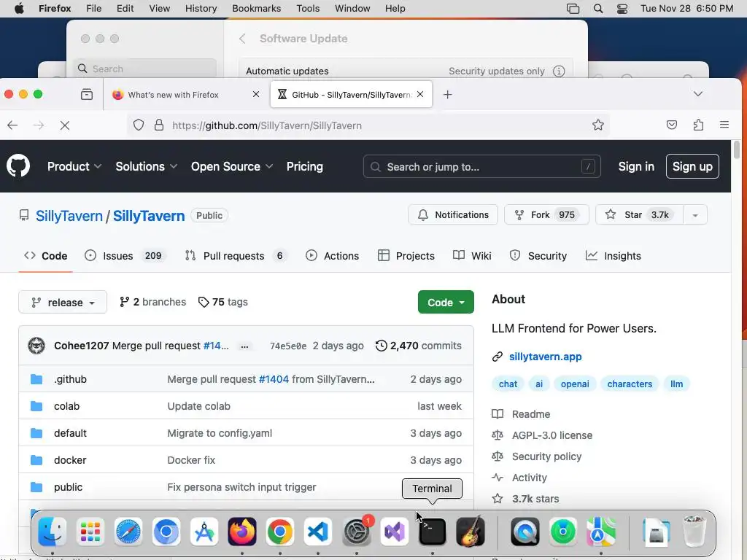The width and height of the screenshot is (747, 560).
Task: Go back to the previous page
Action: tap(12, 125)
